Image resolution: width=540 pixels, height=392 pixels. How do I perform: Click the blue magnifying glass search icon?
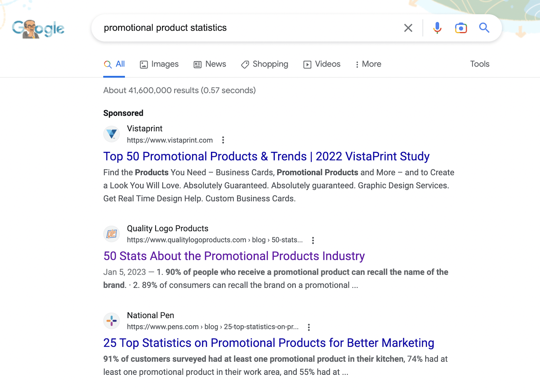click(x=484, y=28)
